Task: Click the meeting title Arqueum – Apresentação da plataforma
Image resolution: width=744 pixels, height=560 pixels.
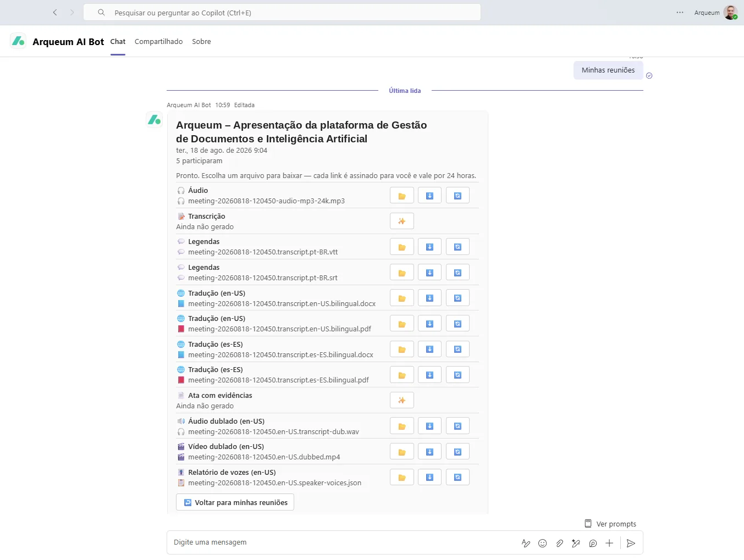Action: click(301, 132)
